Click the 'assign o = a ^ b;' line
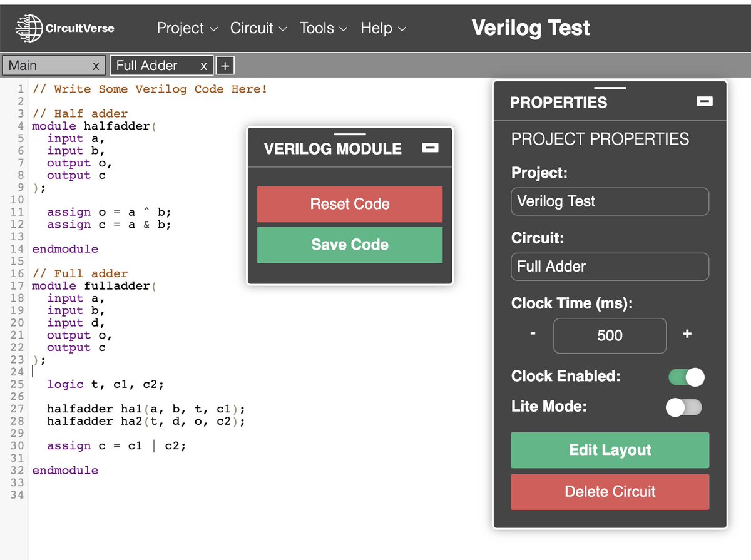Image resolution: width=751 pixels, height=560 pixels. coord(109,212)
